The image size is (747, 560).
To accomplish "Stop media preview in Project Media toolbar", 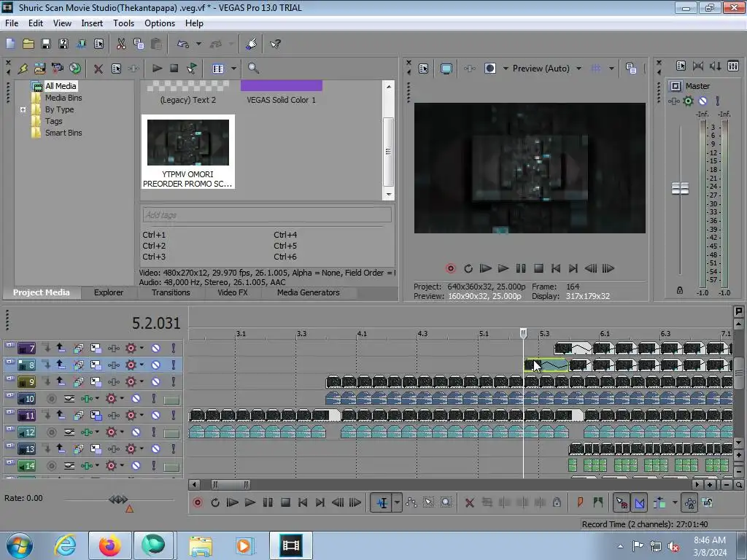I will click(x=174, y=69).
